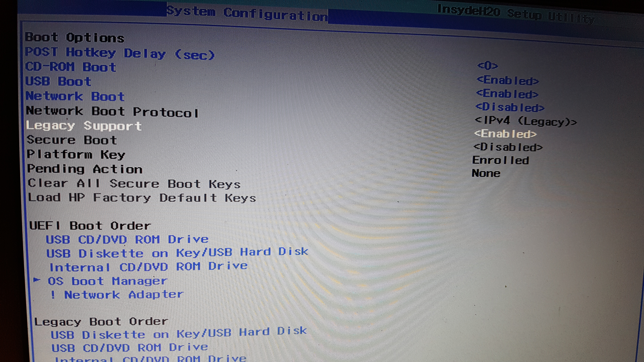Click the Legacy Boot Order heading
The width and height of the screenshot is (644, 362).
point(101,322)
